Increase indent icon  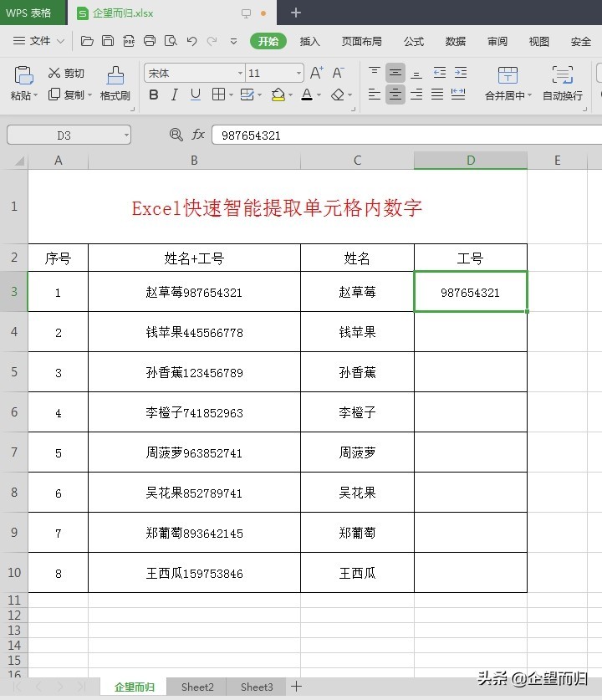click(x=461, y=72)
